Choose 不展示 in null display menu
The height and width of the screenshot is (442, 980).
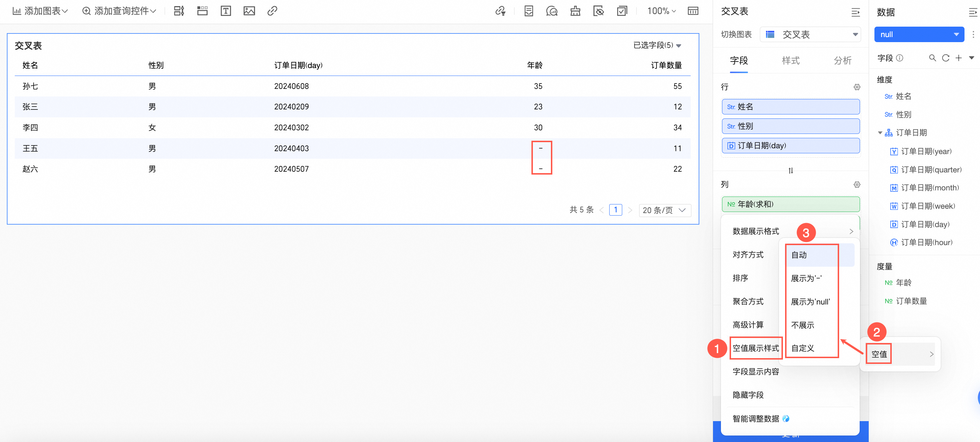click(803, 325)
